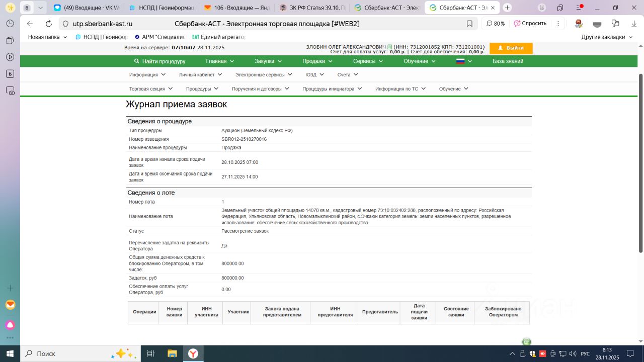Expand the green bar Обучение menu

pyautogui.click(x=420, y=61)
